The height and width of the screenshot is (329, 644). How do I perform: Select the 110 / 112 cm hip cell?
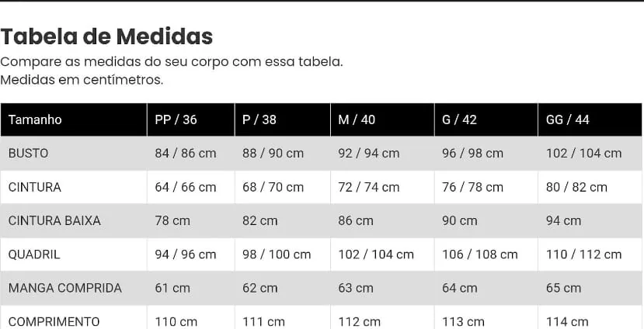pyautogui.click(x=584, y=255)
